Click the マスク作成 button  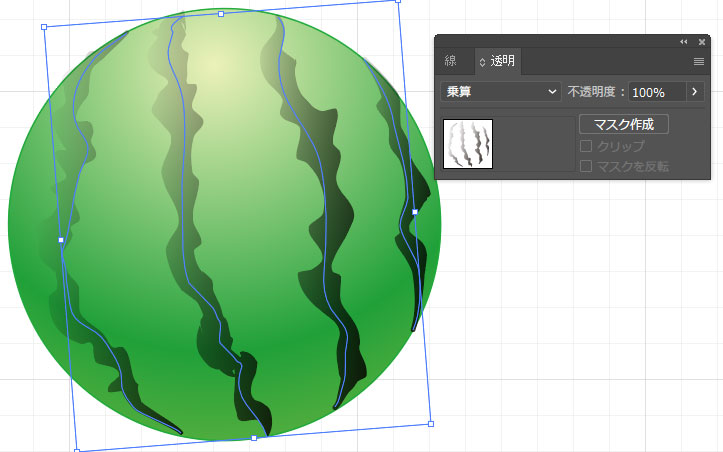click(623, 125)
